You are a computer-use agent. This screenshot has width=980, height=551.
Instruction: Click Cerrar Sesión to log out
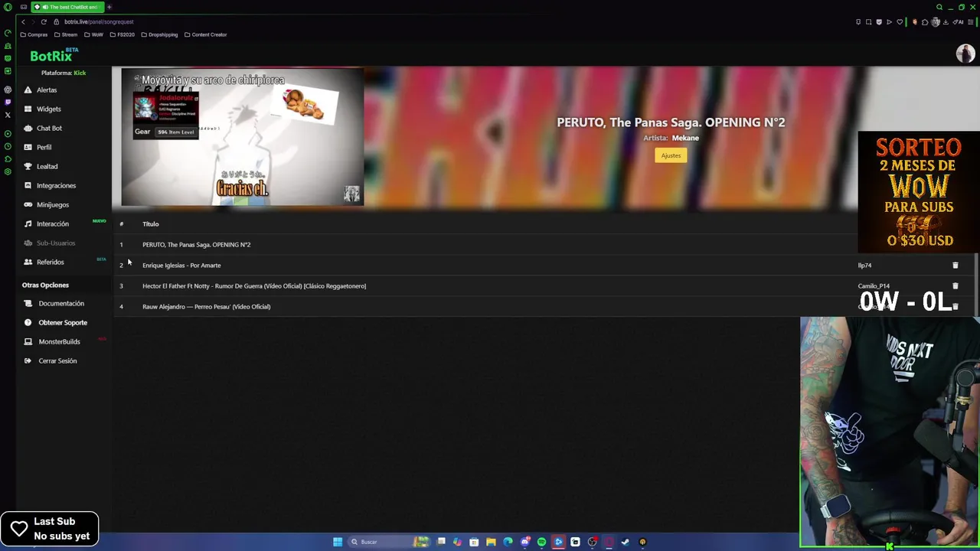pos(57,360)
